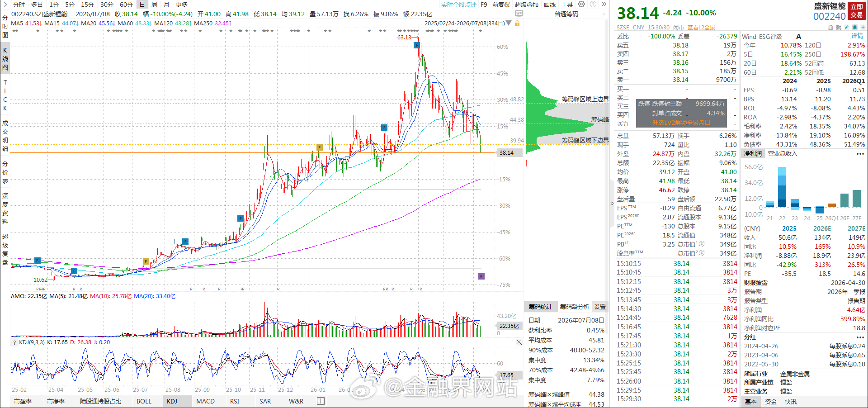Add stock to watchlist with plus icon
868x408 pixels.
click(863, 27)
